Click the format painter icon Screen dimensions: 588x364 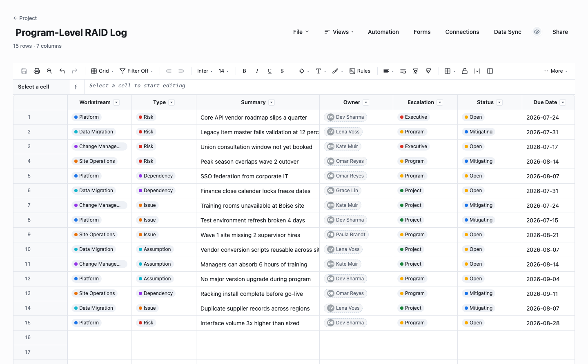(x=428, y=71)
